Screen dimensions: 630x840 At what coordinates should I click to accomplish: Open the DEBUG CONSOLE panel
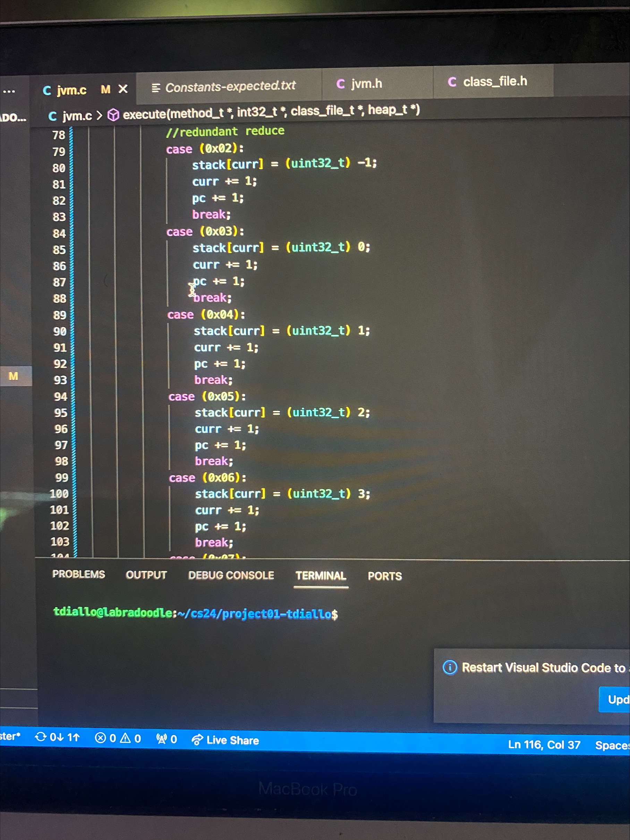pos(231,575)
